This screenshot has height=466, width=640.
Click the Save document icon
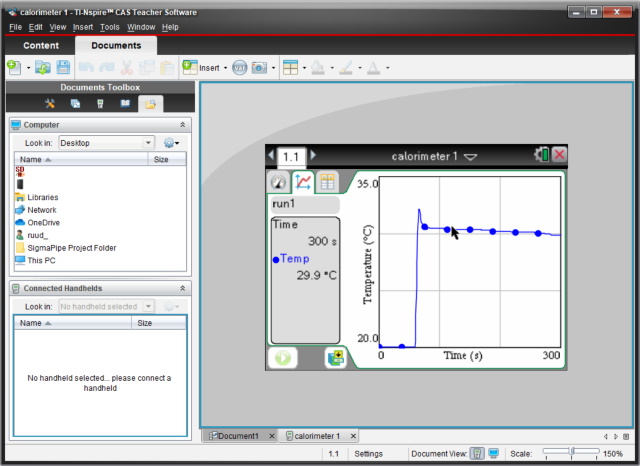pyautogui.click(x=63, y=68)
